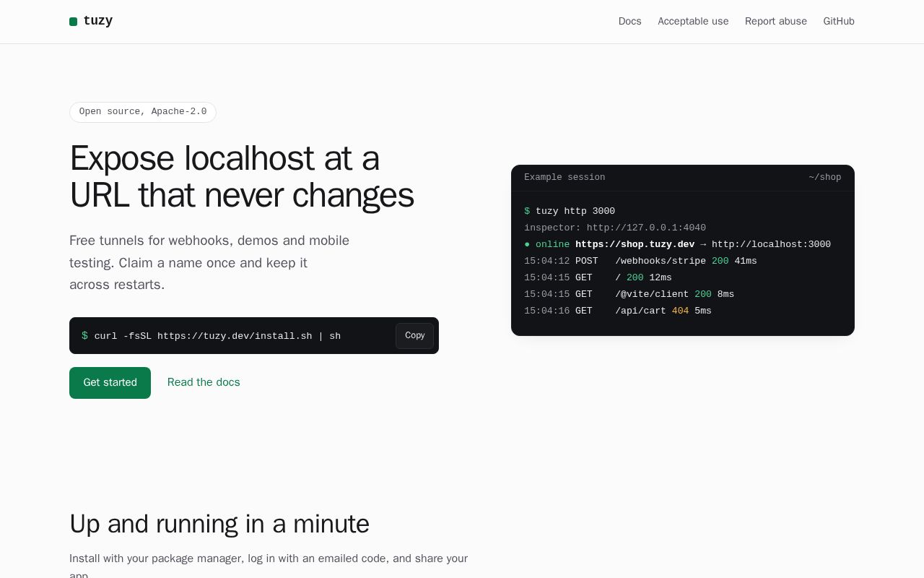Click the Get started button

pos(110,383)
